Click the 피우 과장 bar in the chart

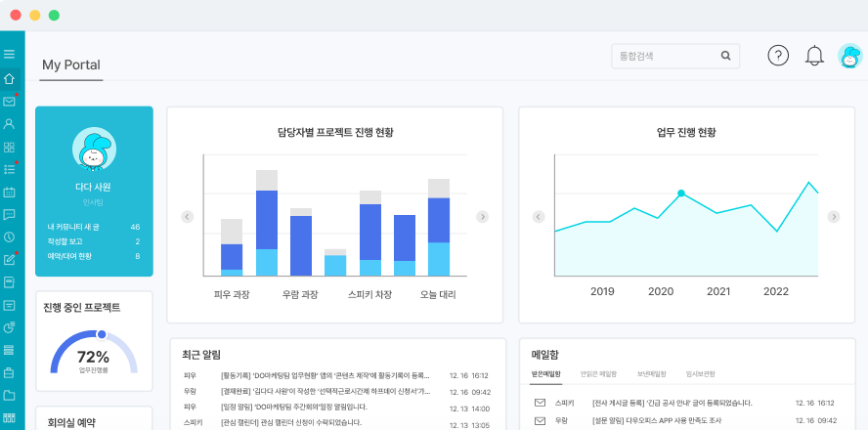232,247
